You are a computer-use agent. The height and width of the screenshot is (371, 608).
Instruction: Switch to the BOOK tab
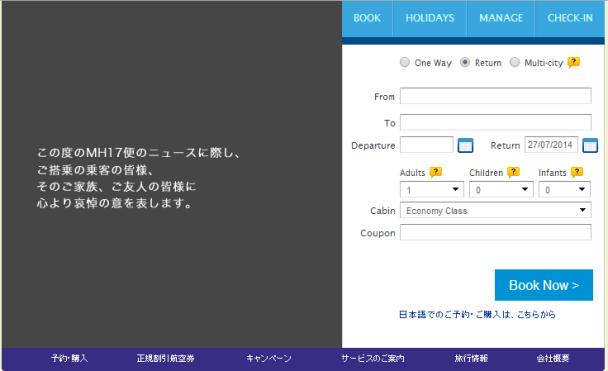click(367, 18)
